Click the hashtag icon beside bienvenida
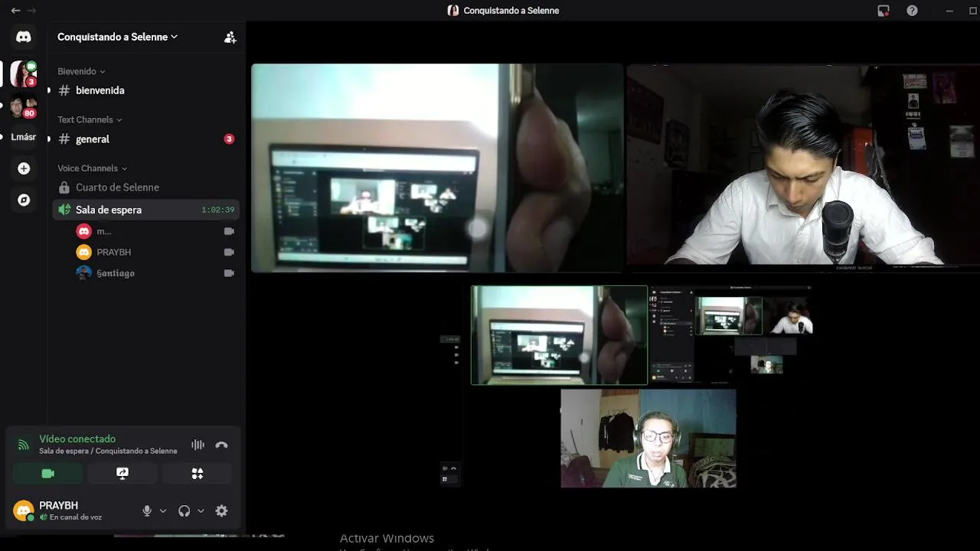 click(x=64, y=90)
